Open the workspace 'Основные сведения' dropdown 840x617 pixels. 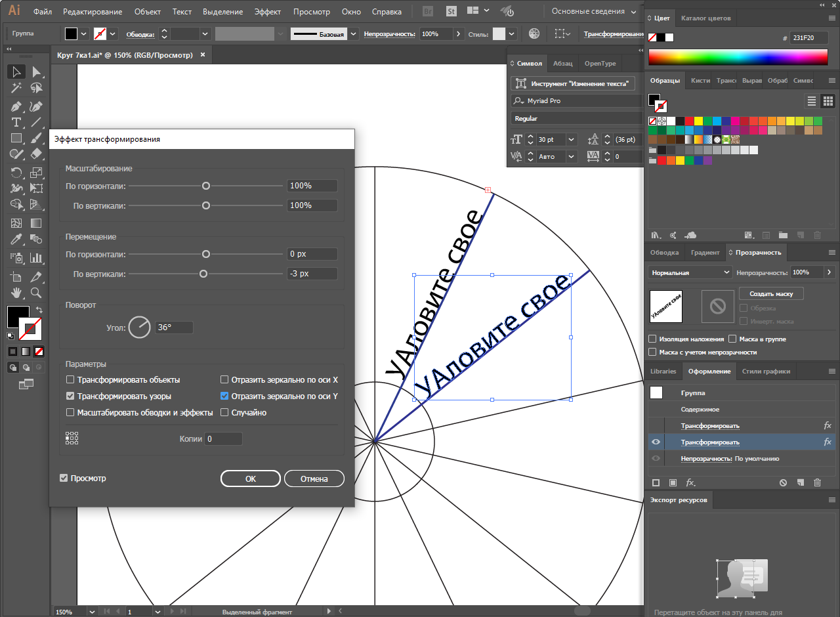594,11
